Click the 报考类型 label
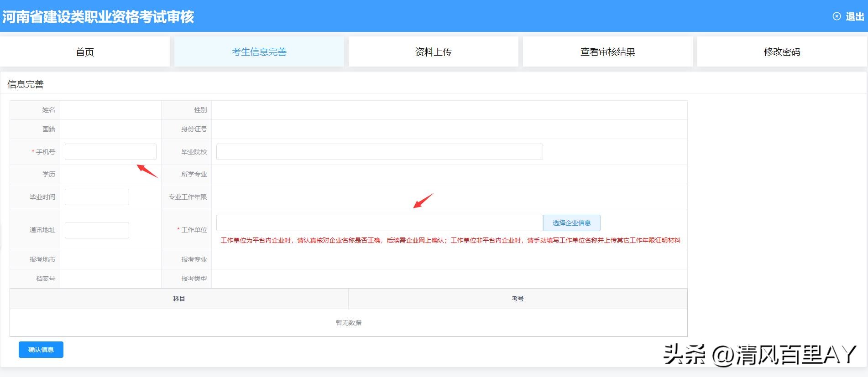This screenshot has width=868, height=377. coord(194,279)
